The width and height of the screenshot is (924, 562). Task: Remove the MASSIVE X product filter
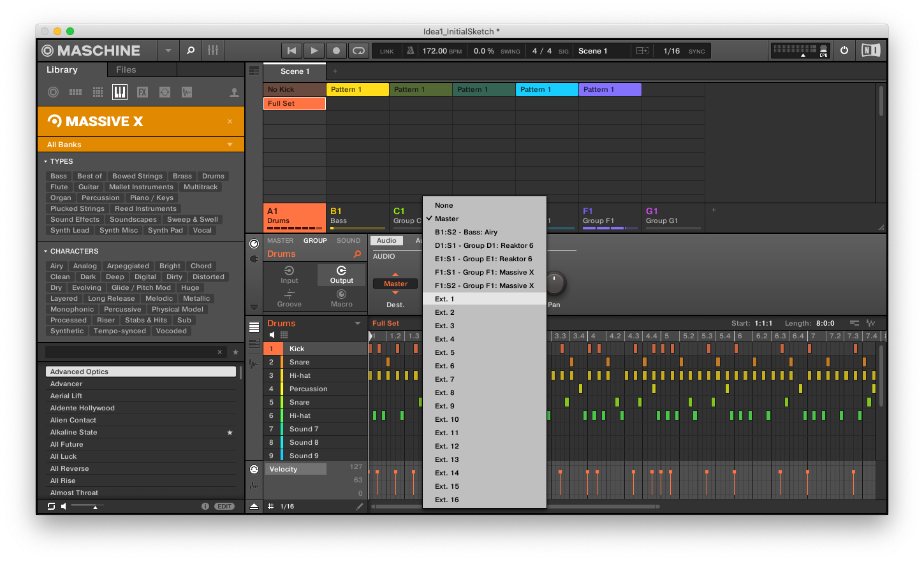pyautogui.click(x=230, y=121)
